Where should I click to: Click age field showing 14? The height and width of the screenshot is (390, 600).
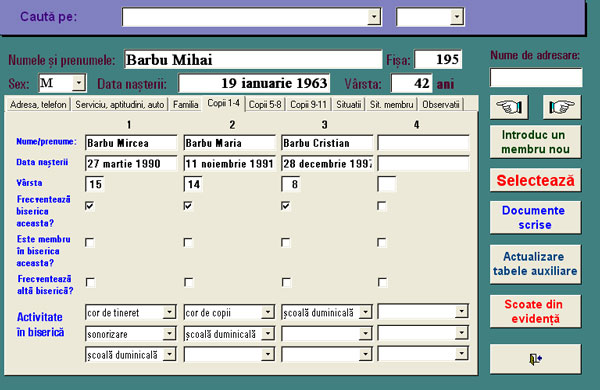coord(193,184)
